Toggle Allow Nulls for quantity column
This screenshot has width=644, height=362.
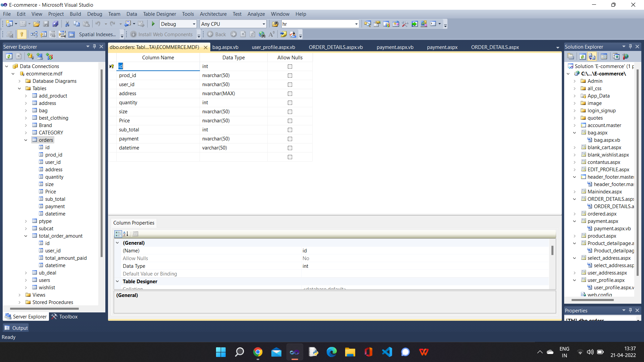290,103
